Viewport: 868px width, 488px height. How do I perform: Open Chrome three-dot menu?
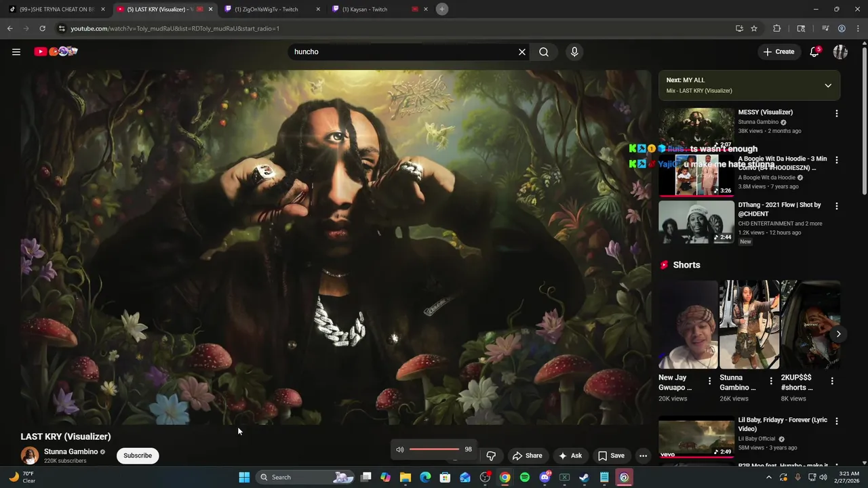pos(859,28)
